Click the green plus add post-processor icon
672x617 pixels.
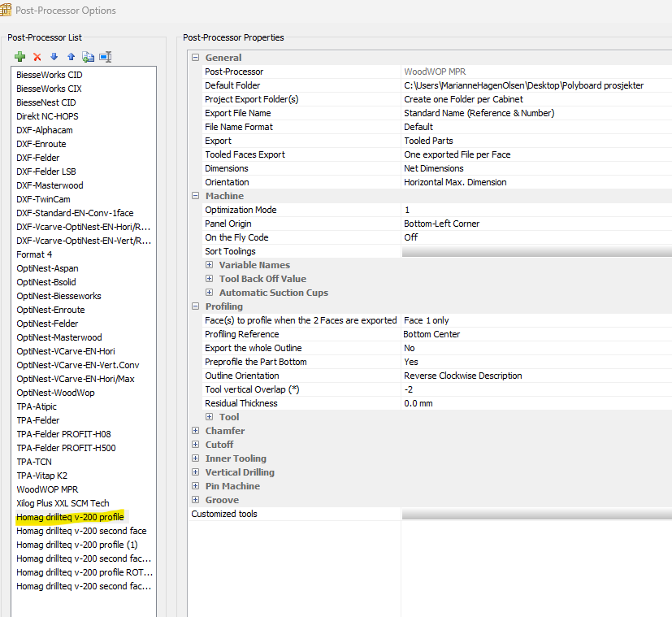(x=20, y=57)
